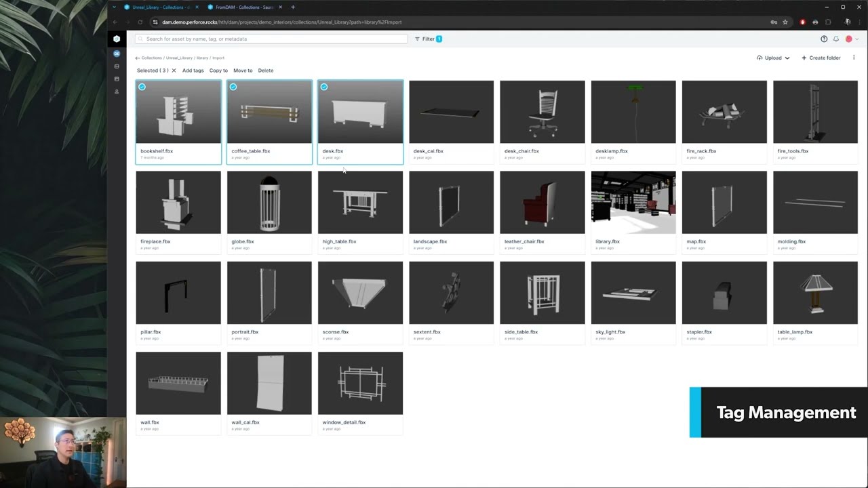Open the Filter panel
The height and width of the screenshot is (488, 868).
[x=428, y=39]
